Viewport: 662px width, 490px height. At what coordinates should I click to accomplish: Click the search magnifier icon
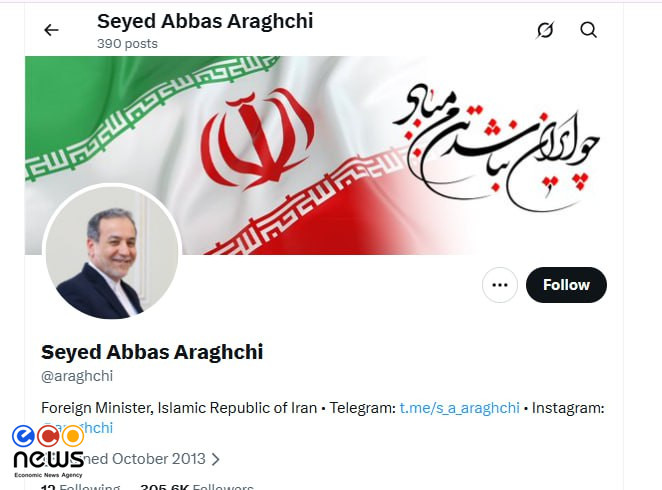[589, 30]
